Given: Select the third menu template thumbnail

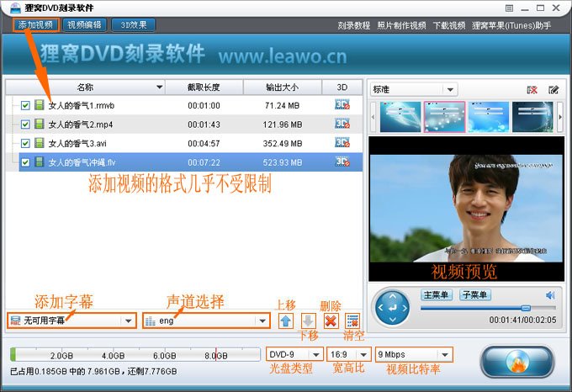Looking at the screenshot, I should point(489,117).
